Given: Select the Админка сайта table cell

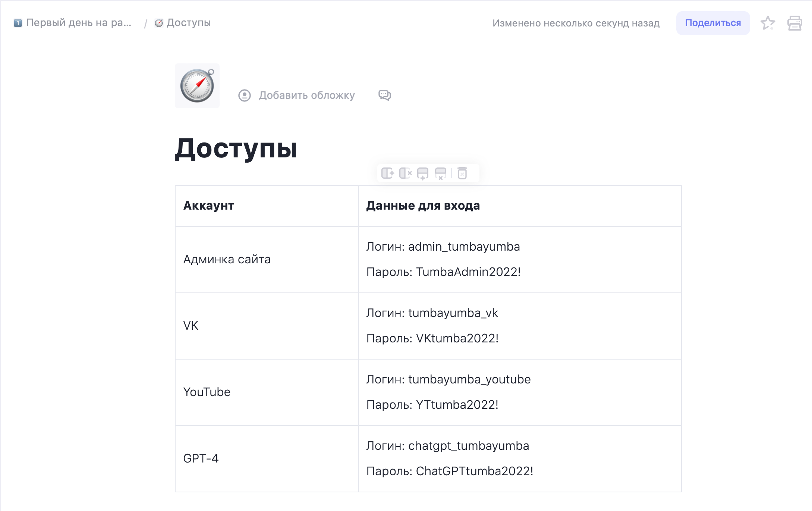Looking at the screenshot, I should (227, 259).
